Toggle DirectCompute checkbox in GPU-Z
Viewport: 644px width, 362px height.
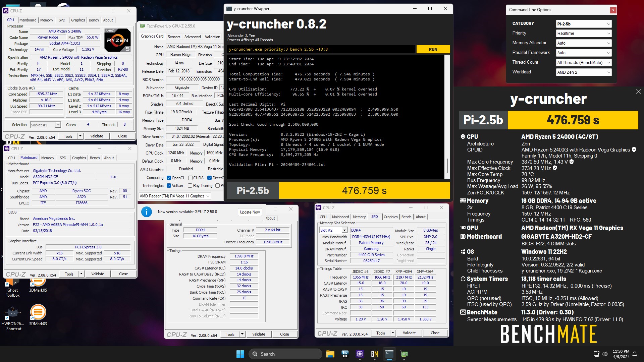pos(209,178)
